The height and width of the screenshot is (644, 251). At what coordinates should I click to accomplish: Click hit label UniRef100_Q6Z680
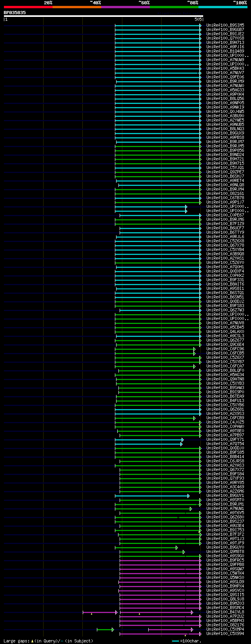pyautogui.click(x=225, y=517)
